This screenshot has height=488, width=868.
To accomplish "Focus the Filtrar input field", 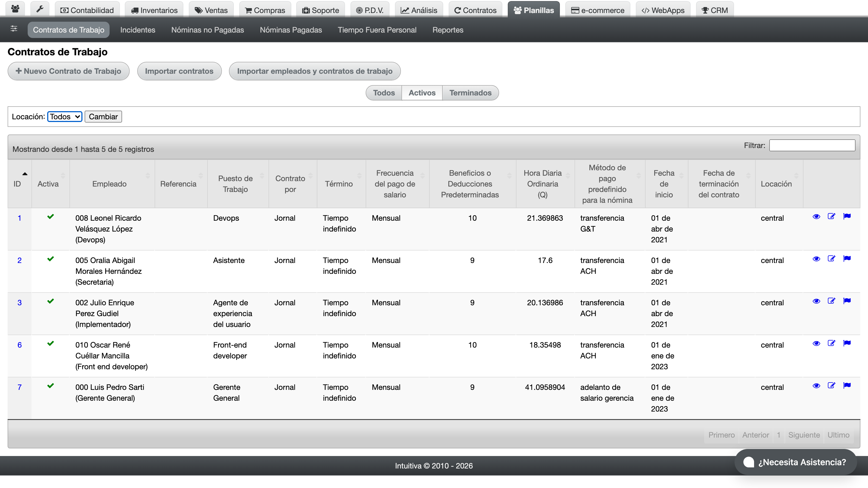I will point(812,146).
